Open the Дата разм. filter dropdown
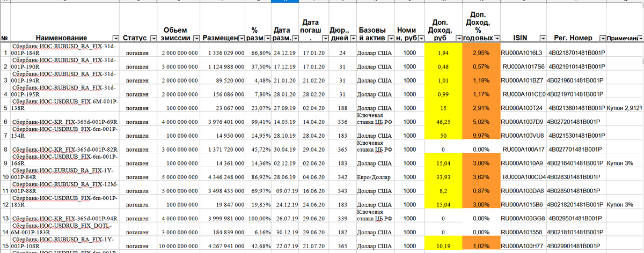The height and width of the screenshot is (253, 644). coord(295,39)
